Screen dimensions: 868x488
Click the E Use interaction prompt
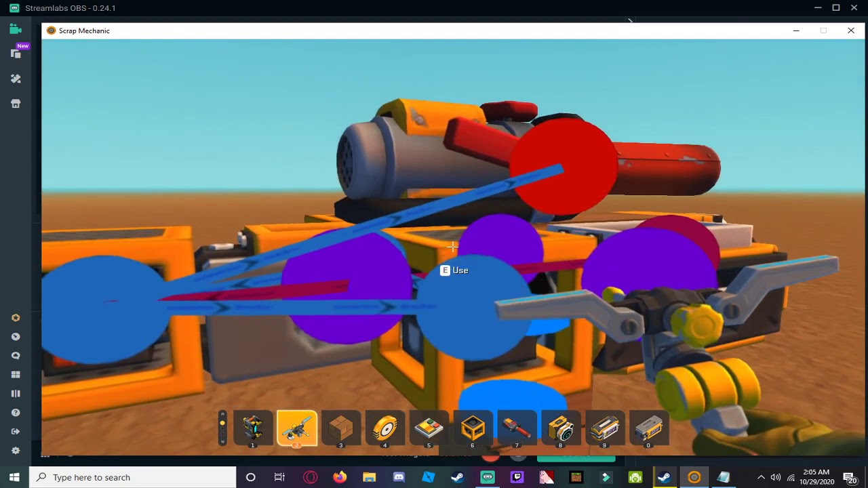click(454, 270)
